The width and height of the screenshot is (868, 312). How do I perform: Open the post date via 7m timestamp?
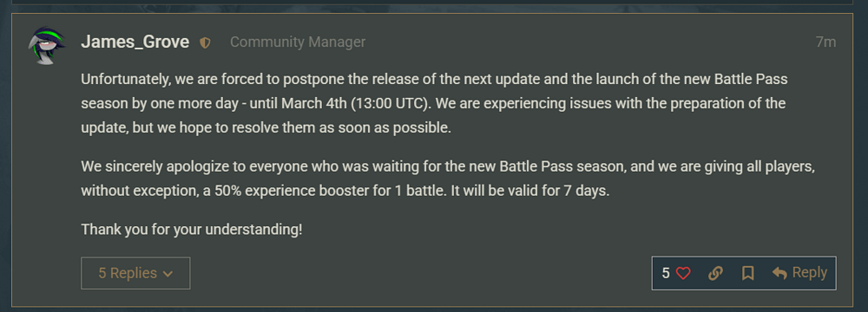825,42
